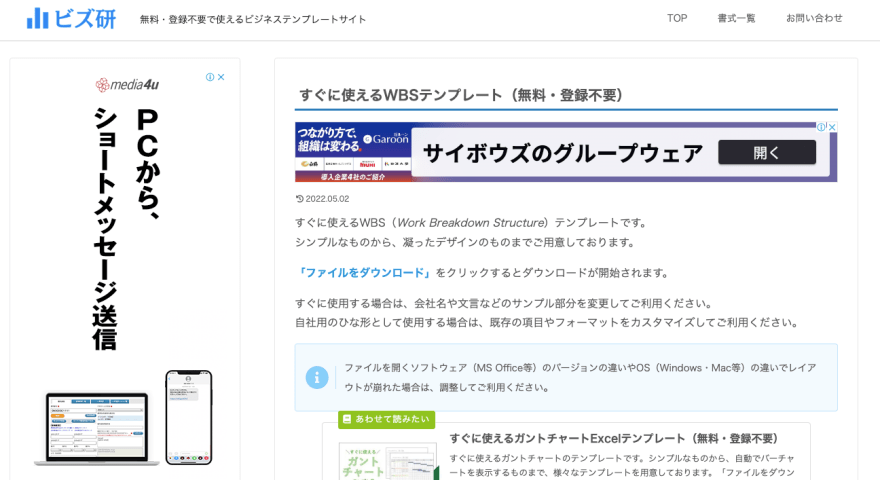Viewport: 880px width, 480px height.
Task: Click the ビズ研 site logo
Action: [71, 19]
